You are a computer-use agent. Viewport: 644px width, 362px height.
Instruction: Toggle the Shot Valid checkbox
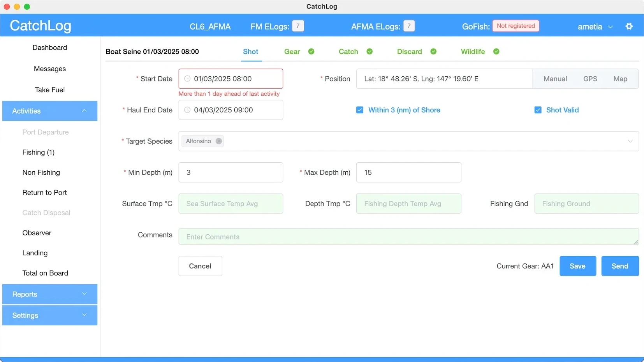click(x=538, y=110)
